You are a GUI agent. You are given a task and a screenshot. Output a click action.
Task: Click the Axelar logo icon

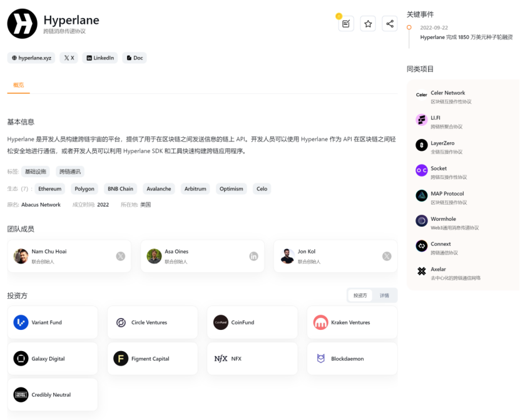[422, 271]
